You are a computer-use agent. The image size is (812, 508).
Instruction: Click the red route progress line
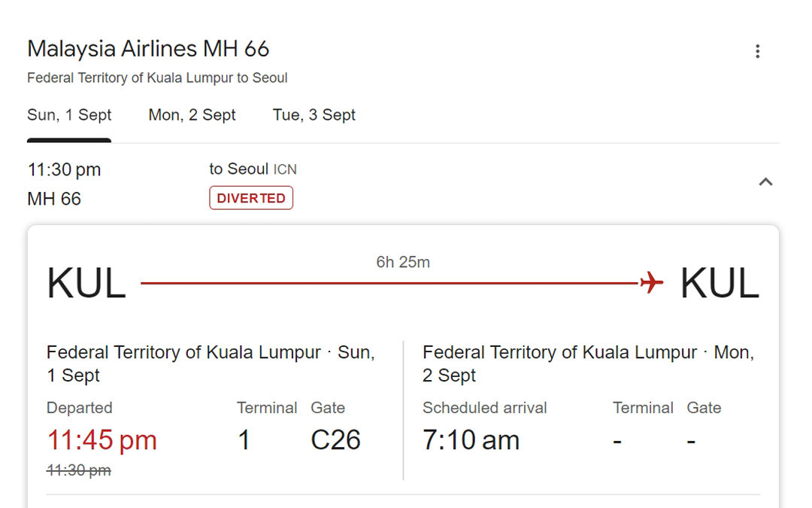389,283
